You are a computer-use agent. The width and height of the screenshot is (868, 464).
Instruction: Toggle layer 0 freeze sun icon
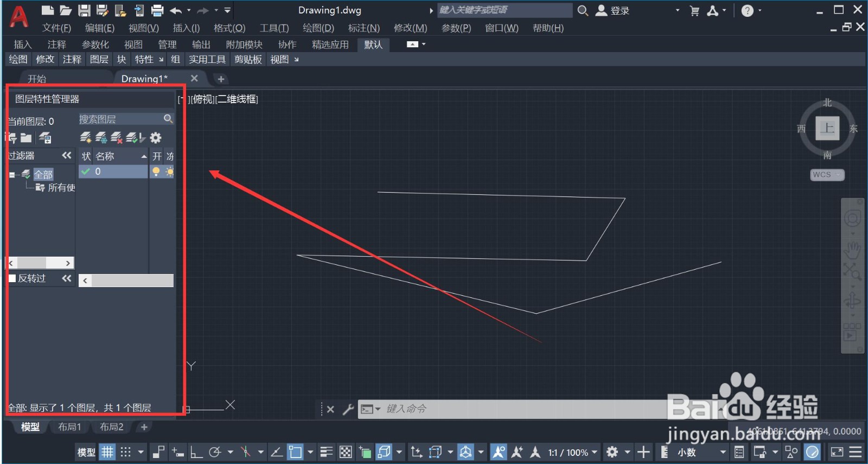coord(169,171)
